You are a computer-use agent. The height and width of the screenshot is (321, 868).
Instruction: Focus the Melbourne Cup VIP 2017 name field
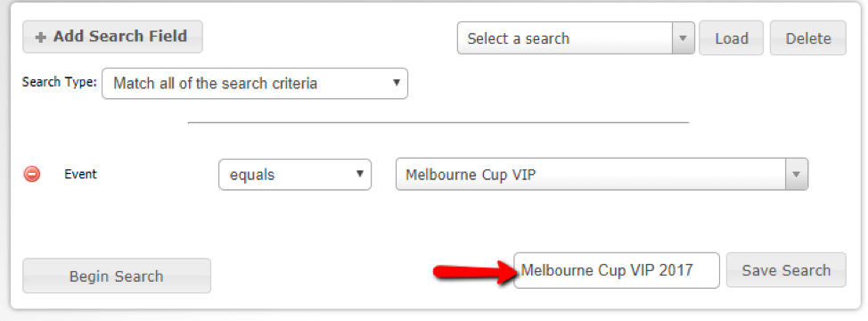pos(617,270)
